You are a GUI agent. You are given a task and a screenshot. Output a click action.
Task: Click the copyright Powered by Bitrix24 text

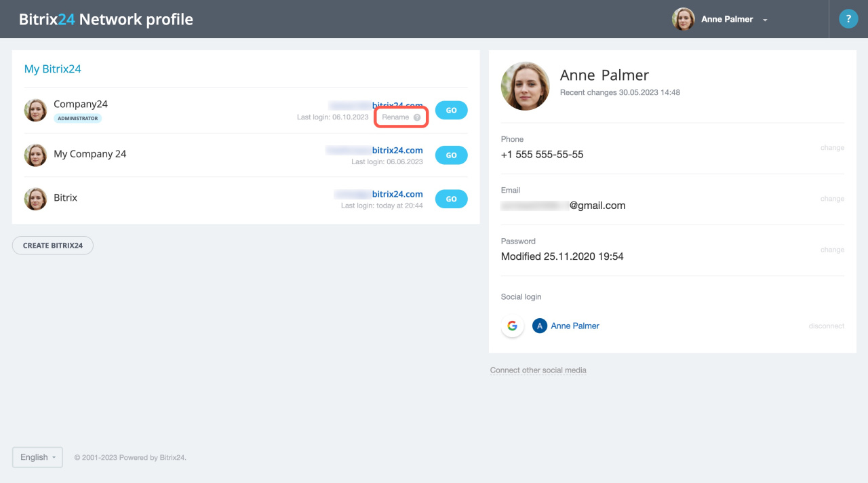click(x=130, y=458)
